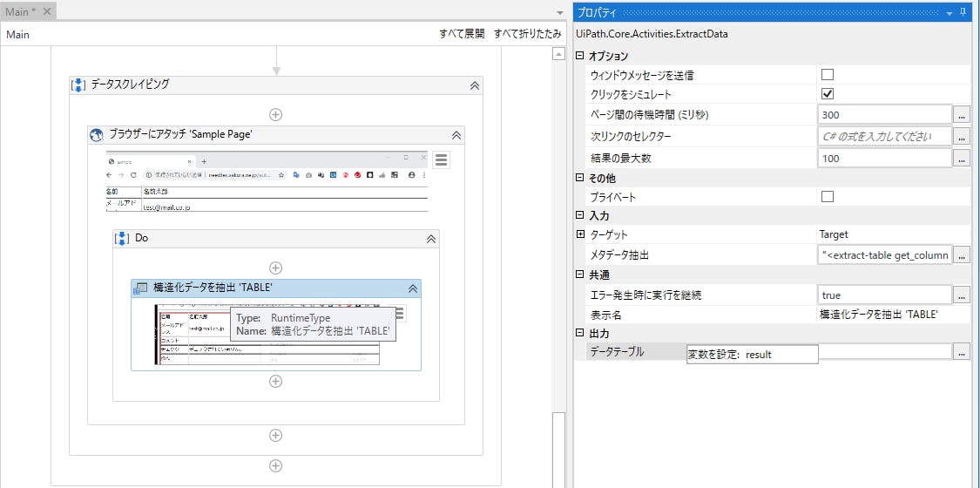980x488 pixels.
Task: Click scroll up arrow of designer scrollbar
Action: pos(558,54)
